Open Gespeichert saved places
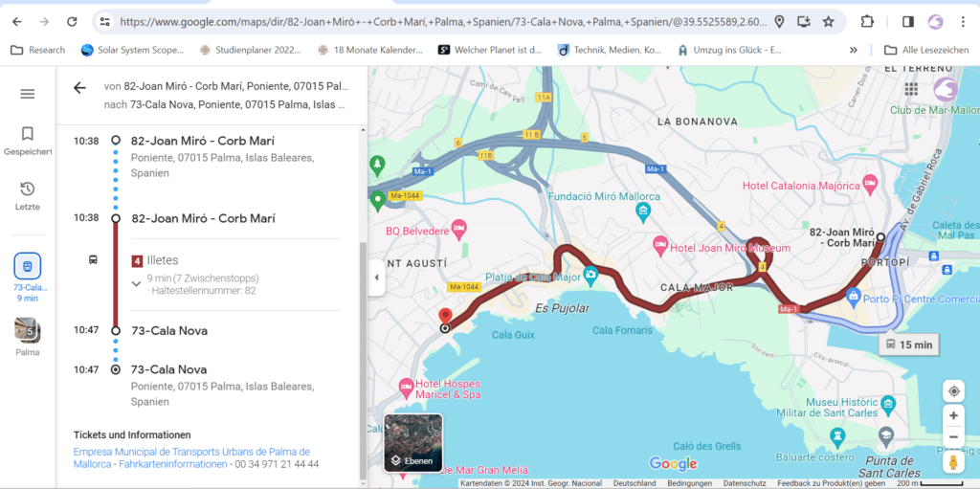This screenshot has width=980, height=489. coord(28,141)
